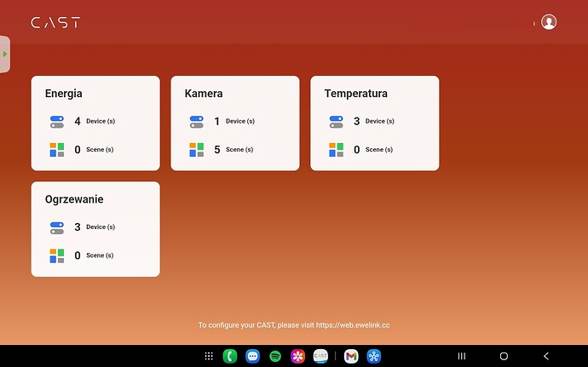This screenshot has height=367, width=588.
Task: Click the scene count 5 in Kamera
Action: point(216,150)
